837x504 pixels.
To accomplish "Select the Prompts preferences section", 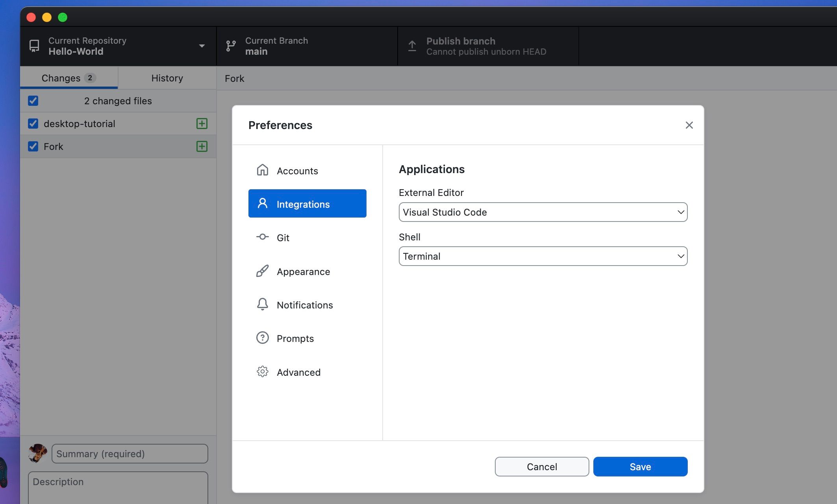I will [x=295, y=338].
